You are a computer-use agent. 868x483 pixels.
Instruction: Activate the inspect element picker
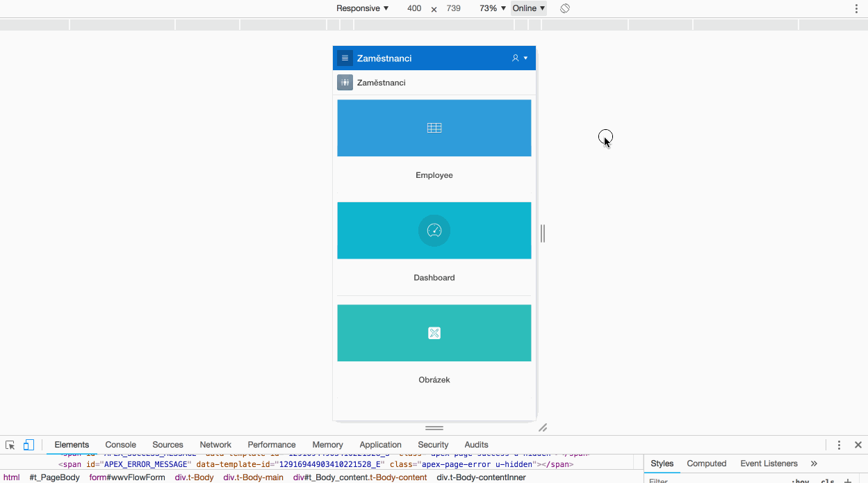coord(10,445)
